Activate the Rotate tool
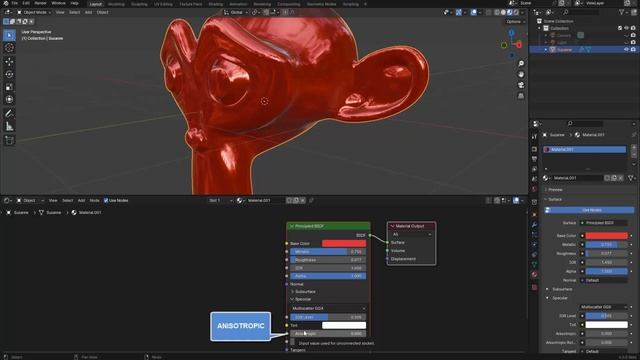The image size is (640, 360). (9, 74)
